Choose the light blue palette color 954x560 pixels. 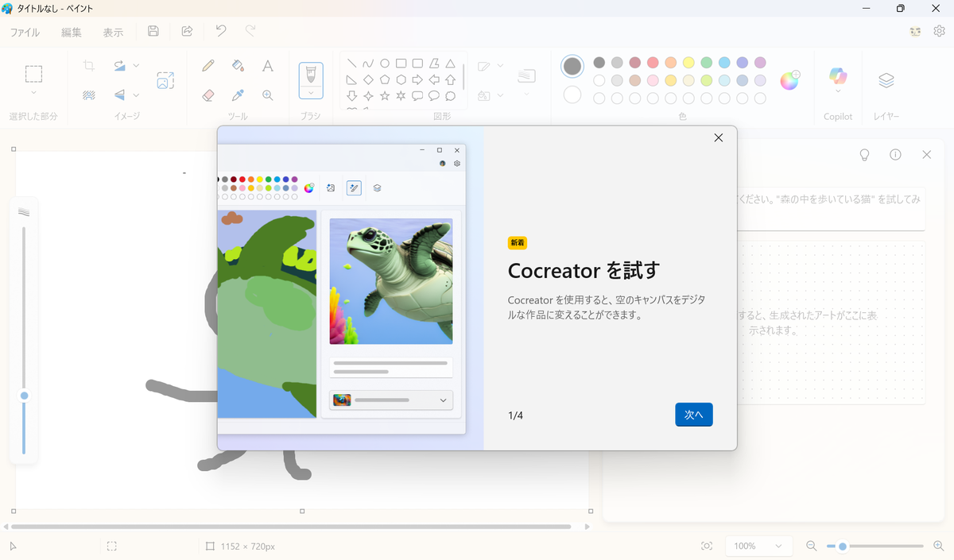pos(724,62)
